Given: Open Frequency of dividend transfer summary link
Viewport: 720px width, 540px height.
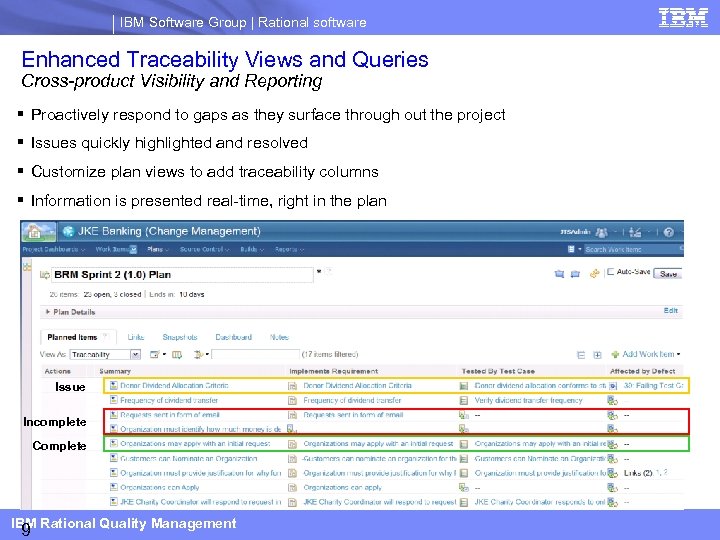Looking at the screenshot, I should pos(169,400).
